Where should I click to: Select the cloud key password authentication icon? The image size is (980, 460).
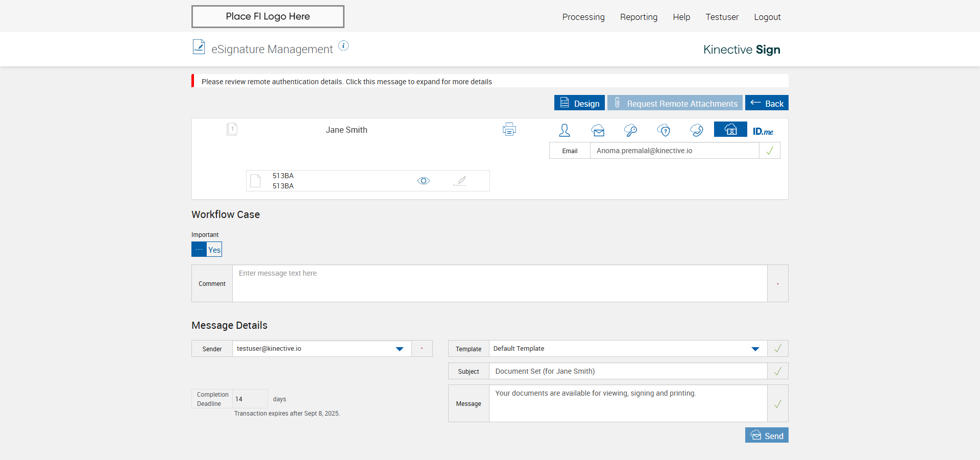tap(630, 130)
